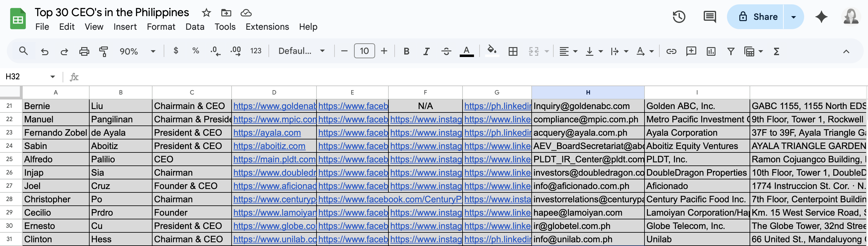Open the Data menu

coord(195,27)
